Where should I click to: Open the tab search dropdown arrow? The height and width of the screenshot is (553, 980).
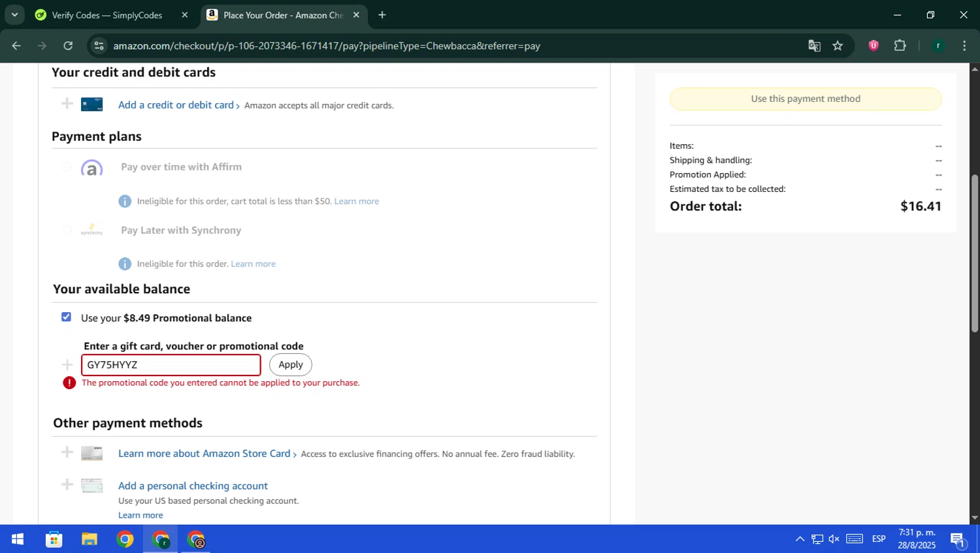(14, 15)
